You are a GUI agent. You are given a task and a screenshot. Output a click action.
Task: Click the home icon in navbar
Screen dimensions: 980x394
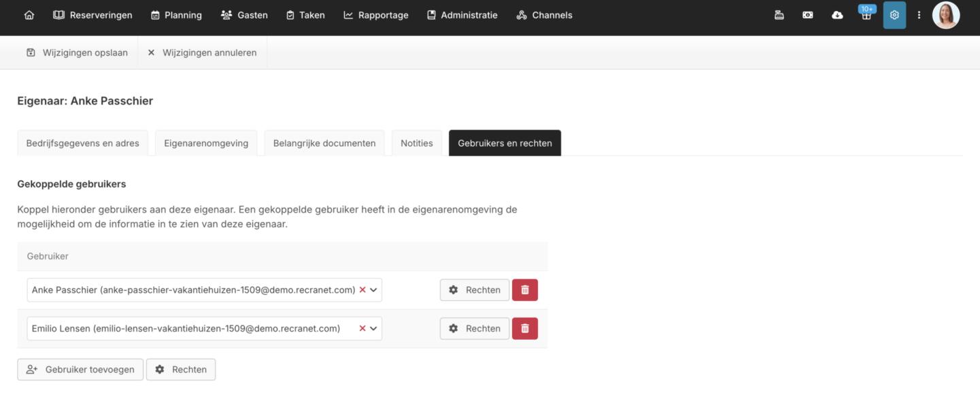[x=29, y=15]
